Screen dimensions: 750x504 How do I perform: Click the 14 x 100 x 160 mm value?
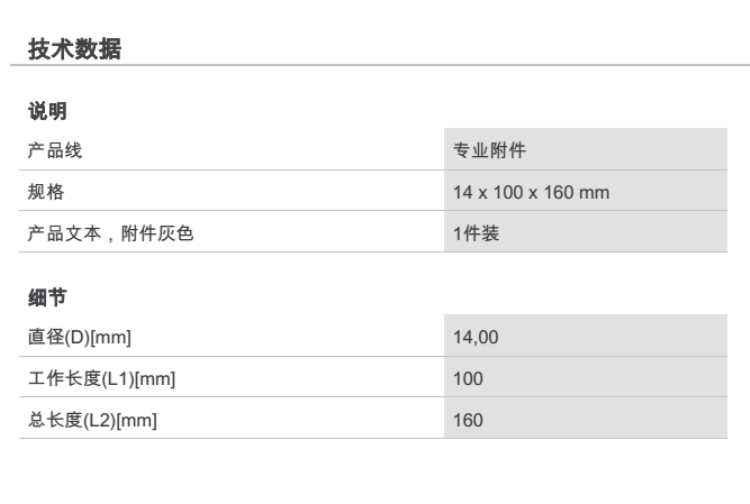530,192
